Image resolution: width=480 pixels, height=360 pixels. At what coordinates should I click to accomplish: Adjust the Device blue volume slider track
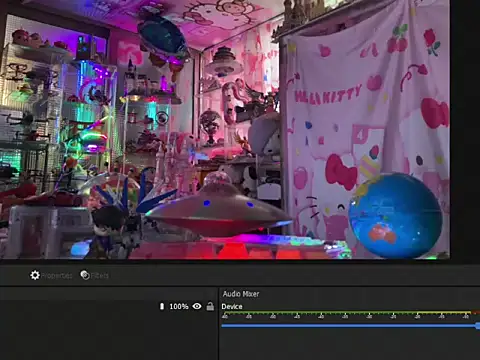click(349, 326)
